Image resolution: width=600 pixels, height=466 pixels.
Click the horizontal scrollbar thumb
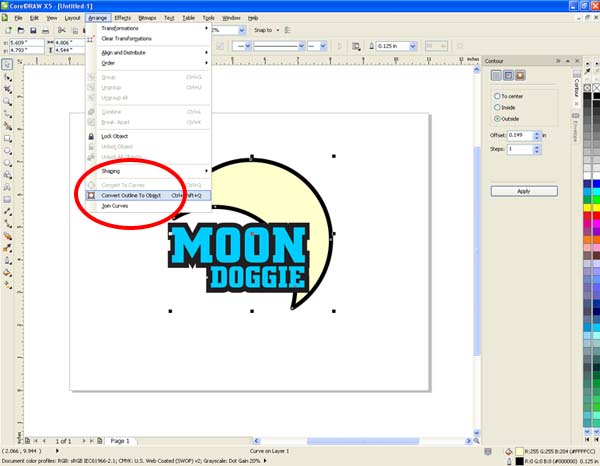[x=363, y=441]
